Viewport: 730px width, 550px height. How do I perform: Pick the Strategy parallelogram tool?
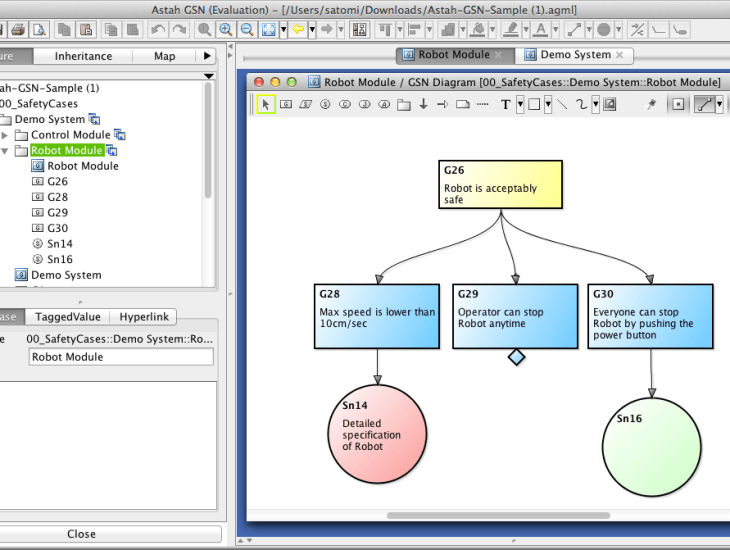(306, 104)
